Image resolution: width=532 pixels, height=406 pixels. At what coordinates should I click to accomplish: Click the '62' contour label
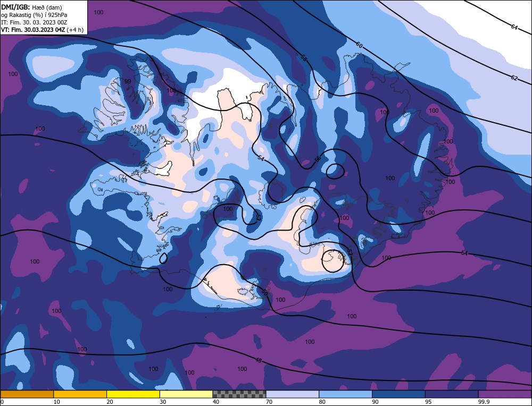(x=514, y=78)
